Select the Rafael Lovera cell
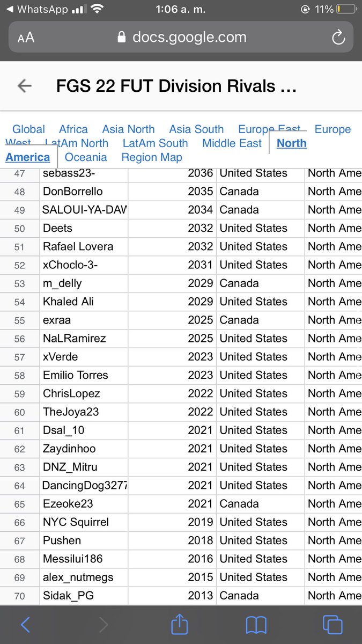The width and height of the screenshot is (362, 644). tap(84, 246)
